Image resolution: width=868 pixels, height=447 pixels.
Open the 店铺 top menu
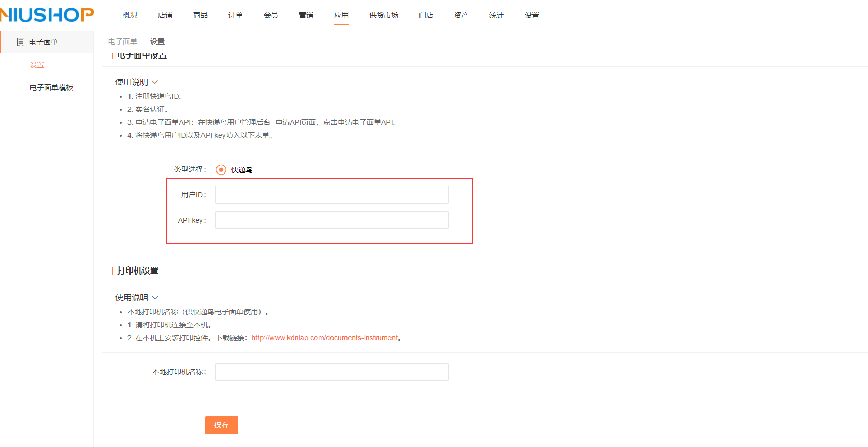tap(165, 16)
